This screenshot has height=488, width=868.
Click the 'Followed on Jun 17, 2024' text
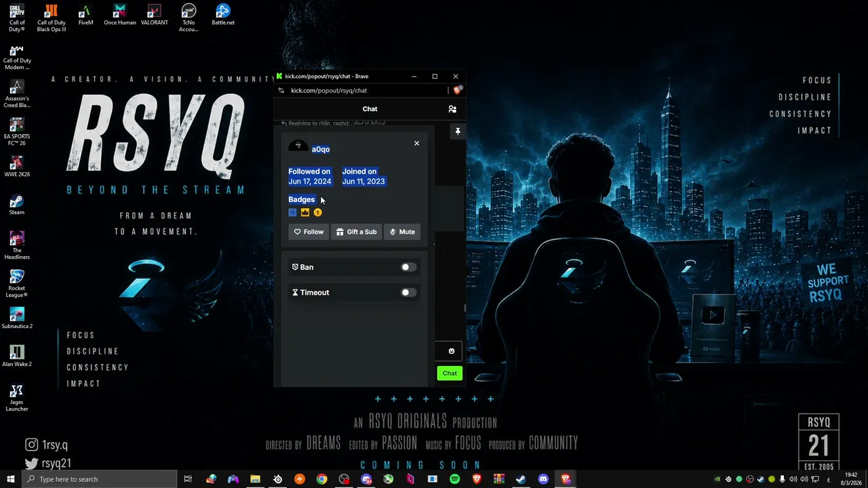coord(310,176)
